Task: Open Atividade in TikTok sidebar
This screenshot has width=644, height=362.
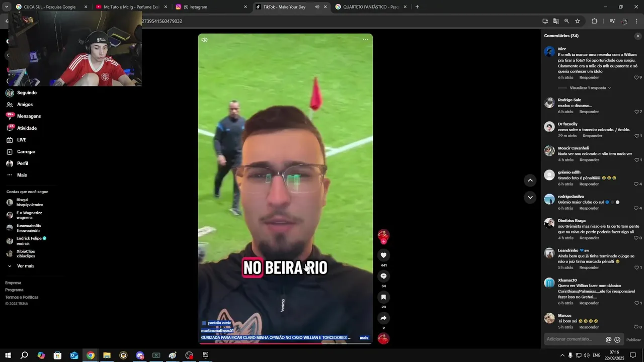Action: pos(27,128)
